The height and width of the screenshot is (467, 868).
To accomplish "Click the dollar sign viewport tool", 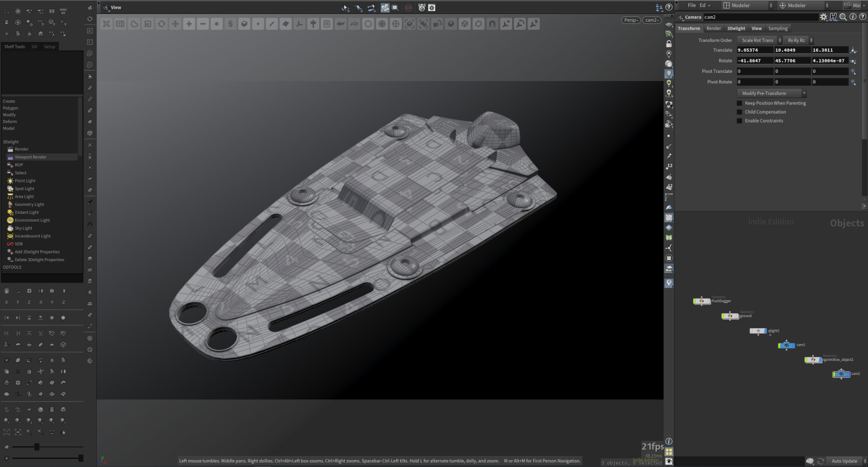I will tap(230, 24).
